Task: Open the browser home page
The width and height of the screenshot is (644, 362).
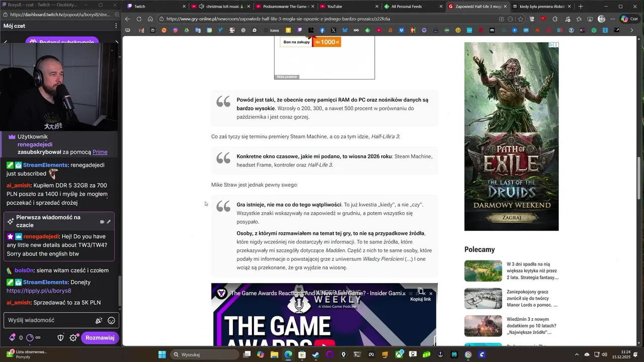Action: (150, 19)
